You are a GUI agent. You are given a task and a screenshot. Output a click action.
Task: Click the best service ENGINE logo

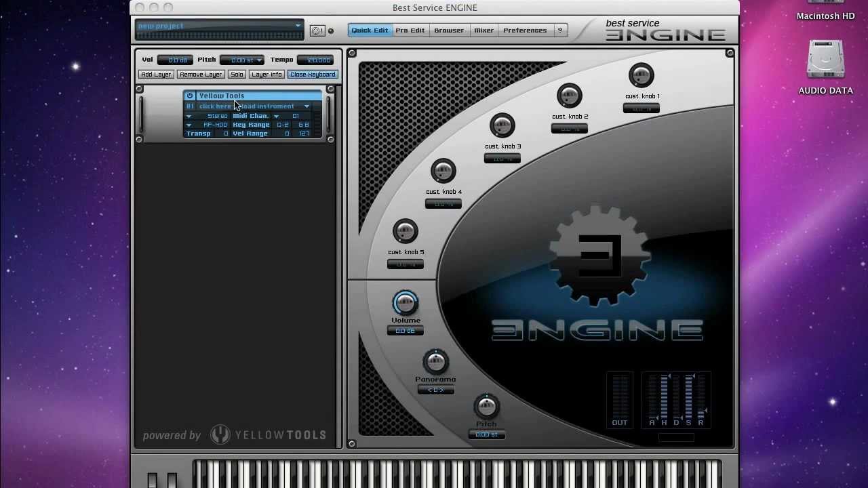pos(665,30)
